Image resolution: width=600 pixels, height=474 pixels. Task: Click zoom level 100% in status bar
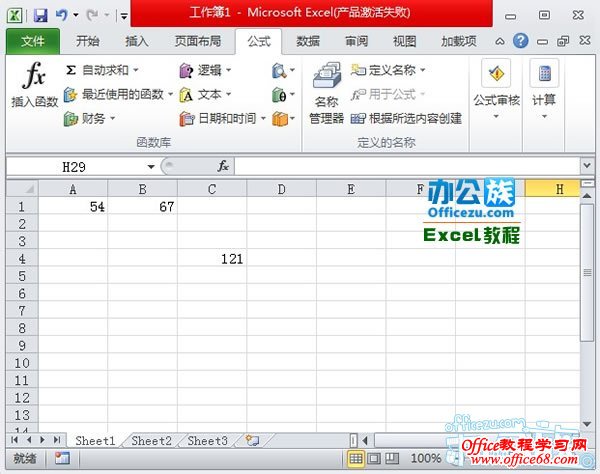click(x=426, y=458)
